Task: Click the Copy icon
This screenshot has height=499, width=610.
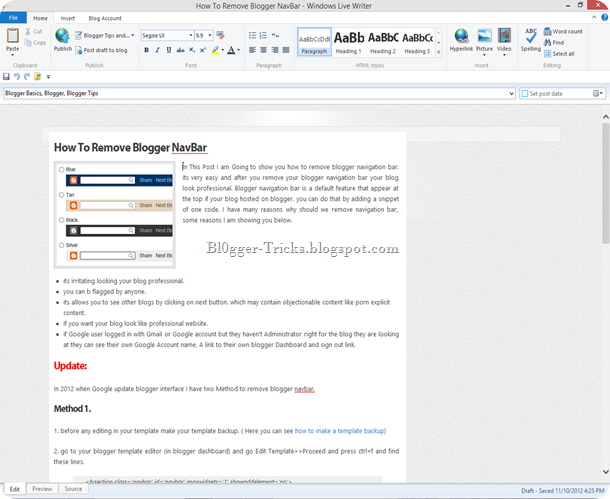Action: click(28, 42)
